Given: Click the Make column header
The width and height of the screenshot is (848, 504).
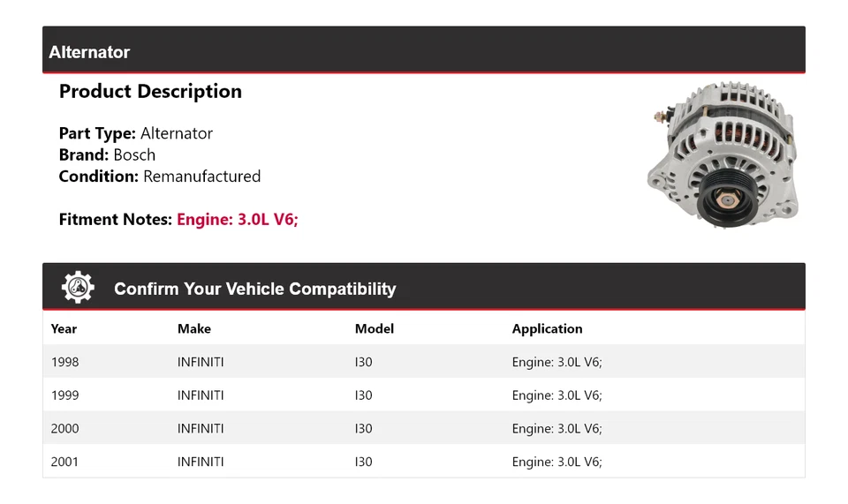Looking at the screenshot, I should click(x=194, y=328).
